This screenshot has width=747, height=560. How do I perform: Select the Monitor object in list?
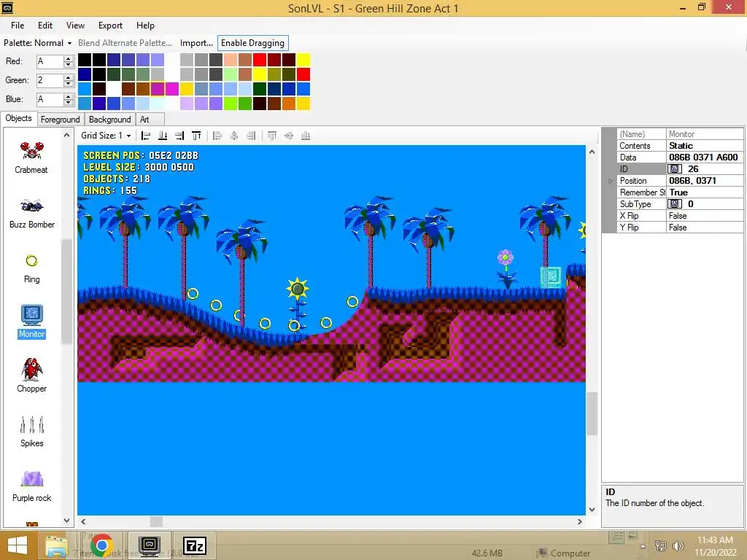[31, 322]
